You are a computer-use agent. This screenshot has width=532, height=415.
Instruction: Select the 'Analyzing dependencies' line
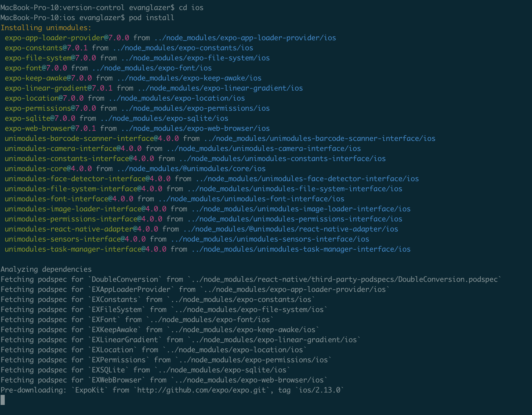(46, 269)
